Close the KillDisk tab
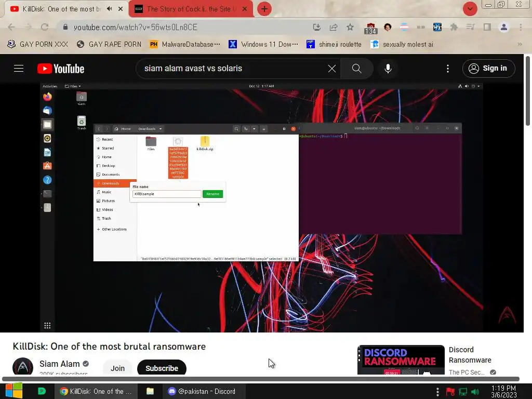Viewport: 532px width, 399px height. 121,9
